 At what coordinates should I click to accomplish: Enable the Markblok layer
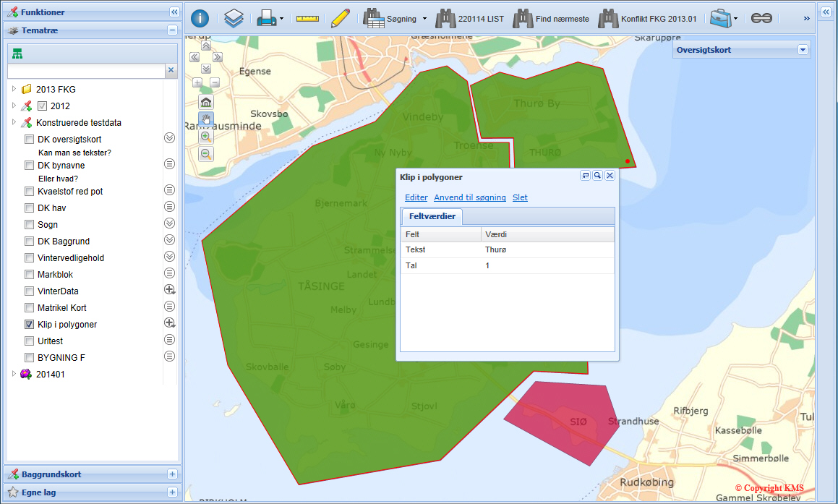coord(30,275)
